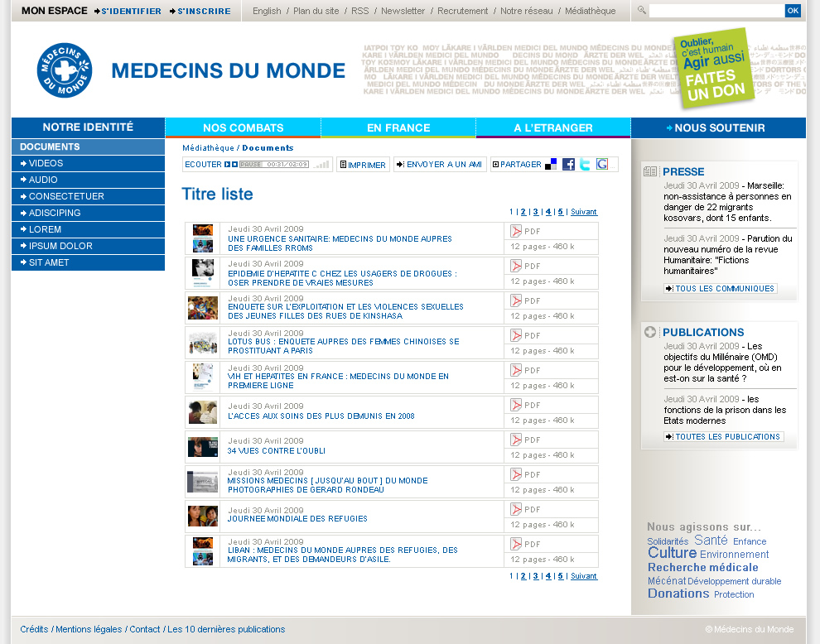This screenshot has height=644, width=820.
Task: Share via Google icon
Action: pos(602,164)
